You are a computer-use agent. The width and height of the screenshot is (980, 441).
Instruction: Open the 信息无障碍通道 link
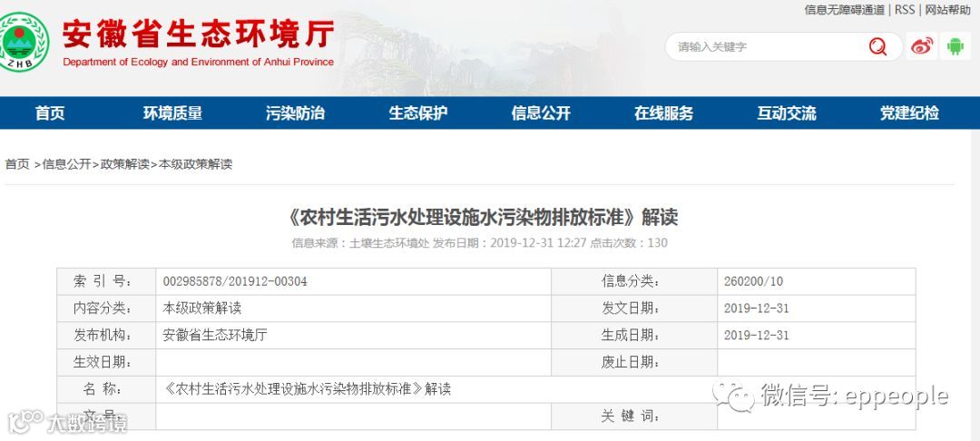click(845, 10)
